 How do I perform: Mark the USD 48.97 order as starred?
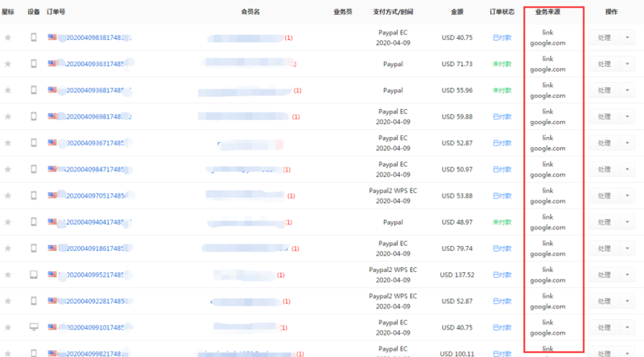click(8, 222)
